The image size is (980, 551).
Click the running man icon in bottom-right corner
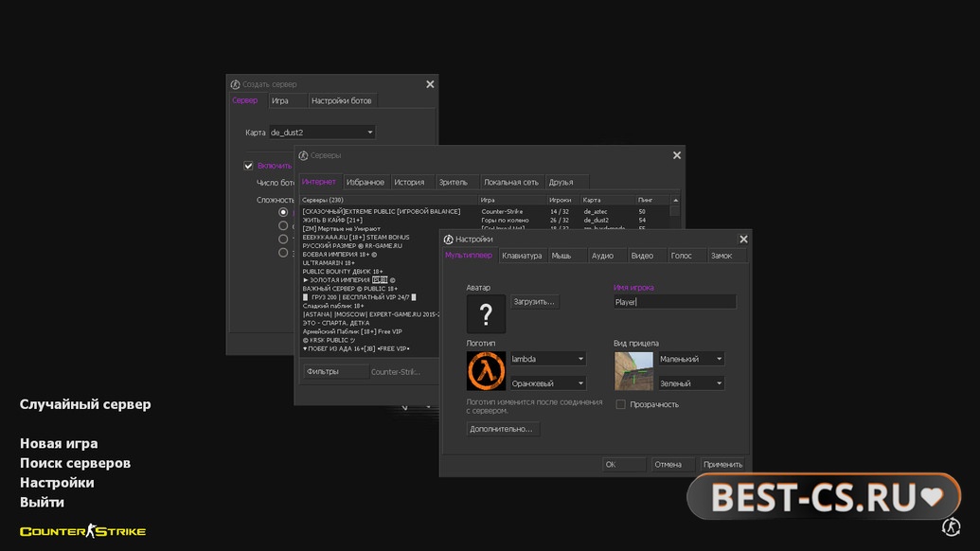(952, 527)
